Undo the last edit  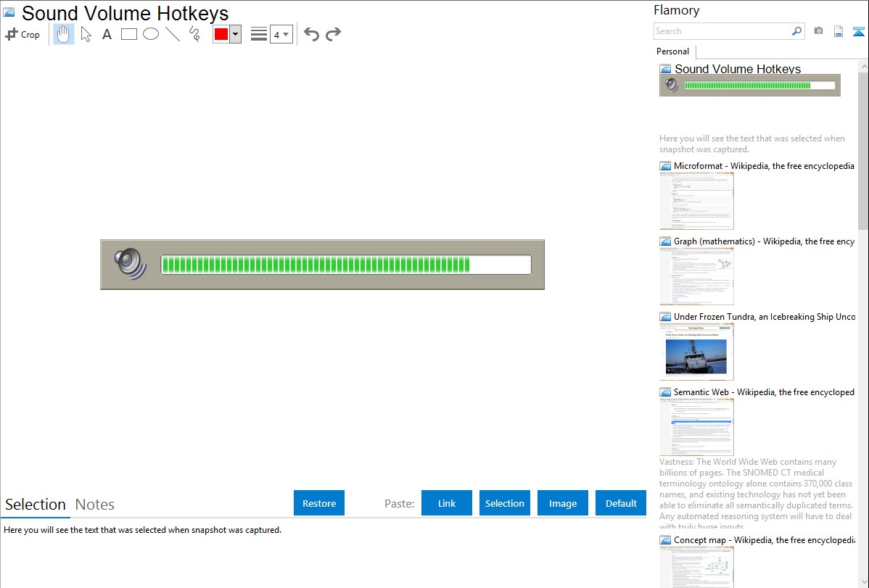311,34
